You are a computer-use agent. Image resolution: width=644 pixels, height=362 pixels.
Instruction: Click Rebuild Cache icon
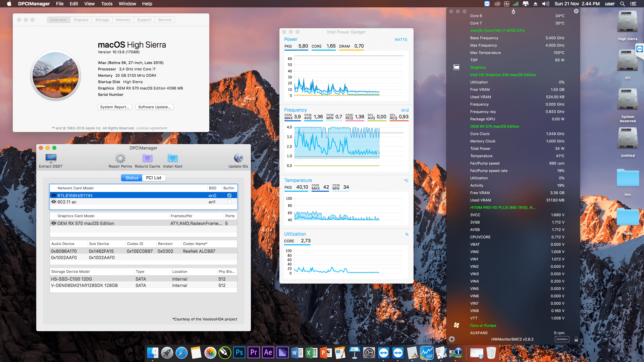point(148,158)
